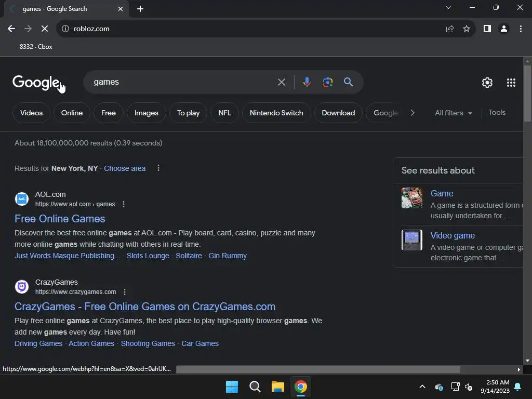Image resolution: width=532 pixels, height=399 pixels.
Task: Click the Video game thumbnail image
Action: coord(412,240)
